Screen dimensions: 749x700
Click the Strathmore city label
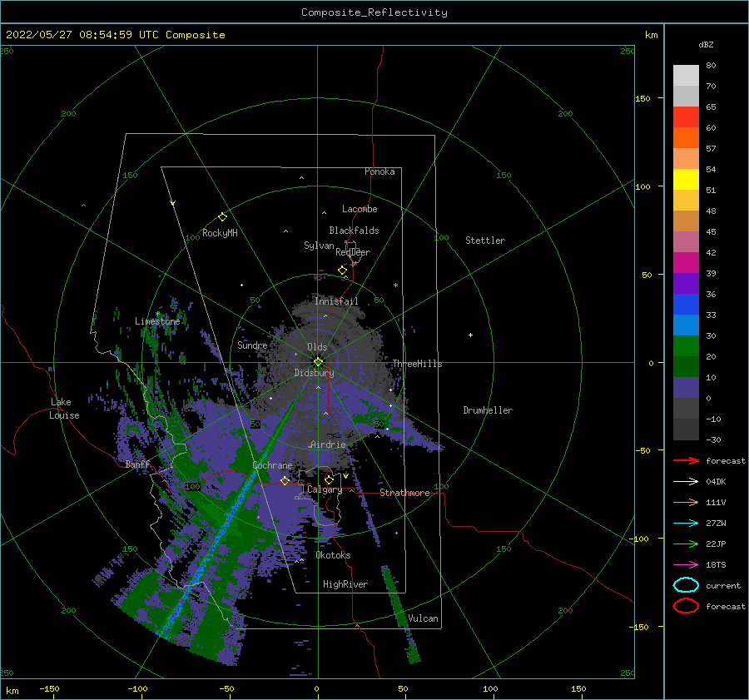(404, 493)
